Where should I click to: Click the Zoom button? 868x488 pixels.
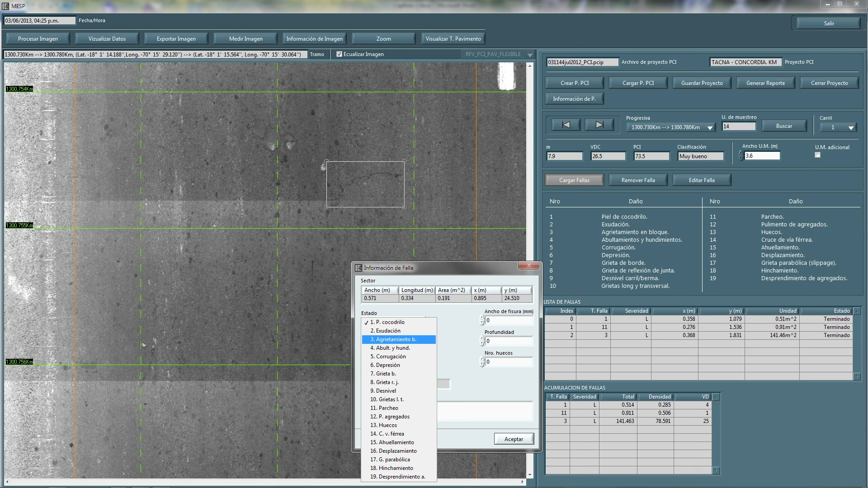384,39
